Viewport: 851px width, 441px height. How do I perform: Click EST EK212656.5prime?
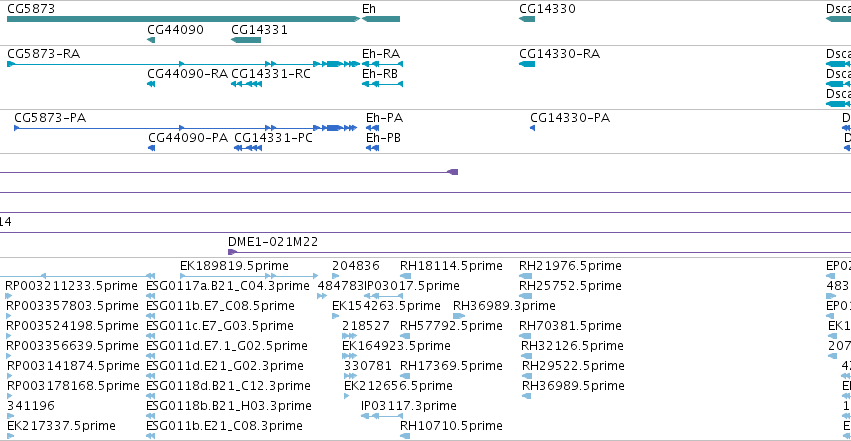(398, 386)
